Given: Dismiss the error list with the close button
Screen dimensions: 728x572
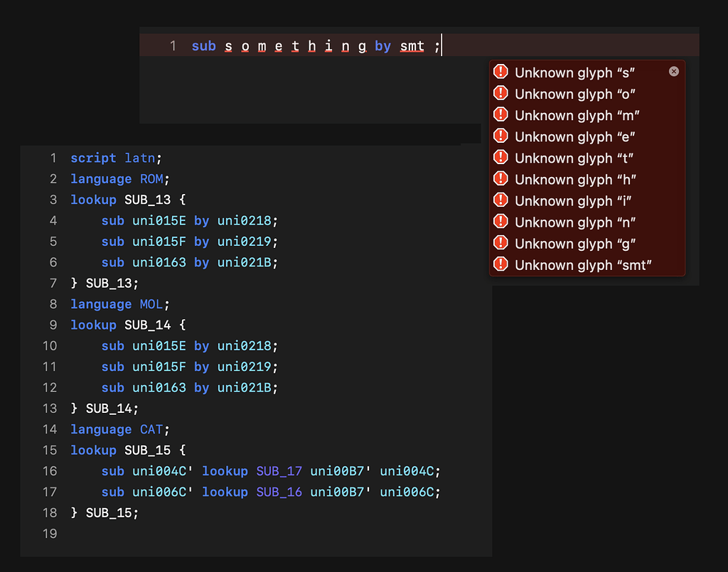Looking at the screenshot, I should click(x=673, y=71).
